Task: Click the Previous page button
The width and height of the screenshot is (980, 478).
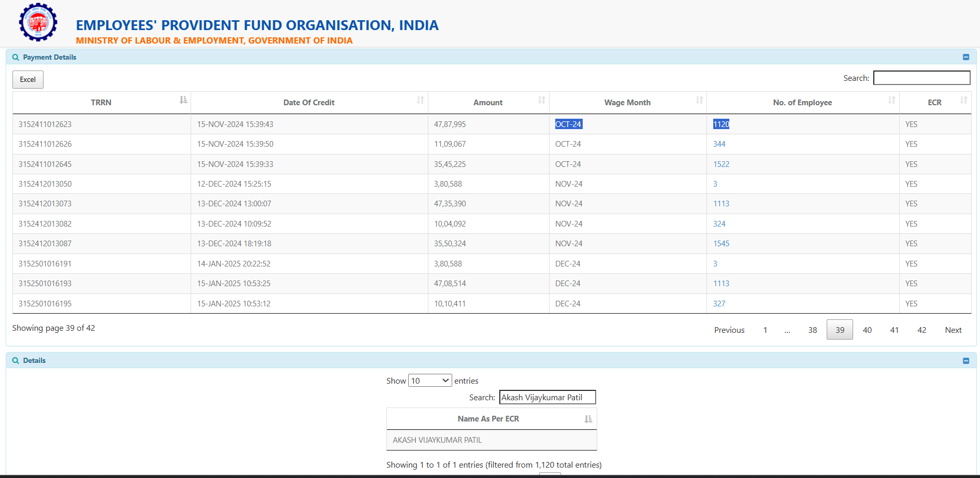Action: [729, 330]
